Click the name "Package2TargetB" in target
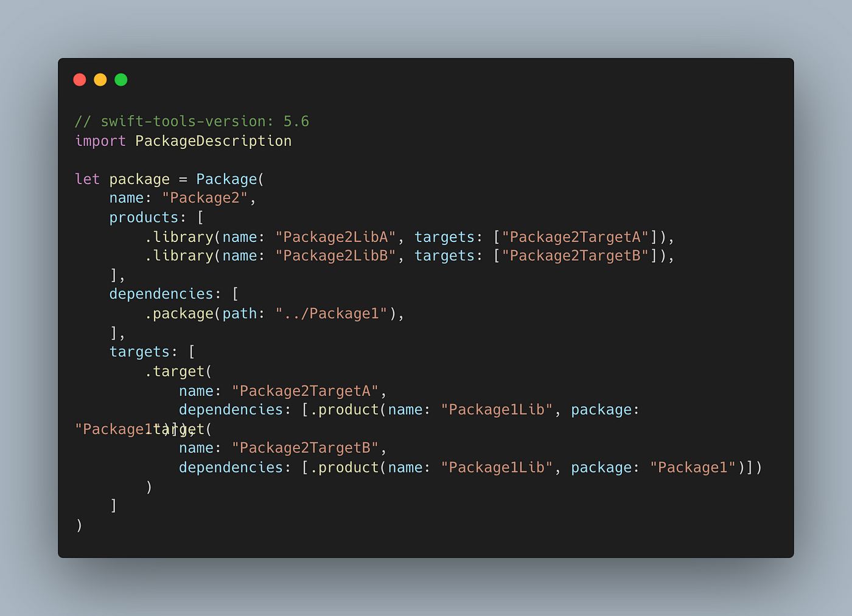The height and width of the screenshot is (616, 852). click(x=305, y=448)
